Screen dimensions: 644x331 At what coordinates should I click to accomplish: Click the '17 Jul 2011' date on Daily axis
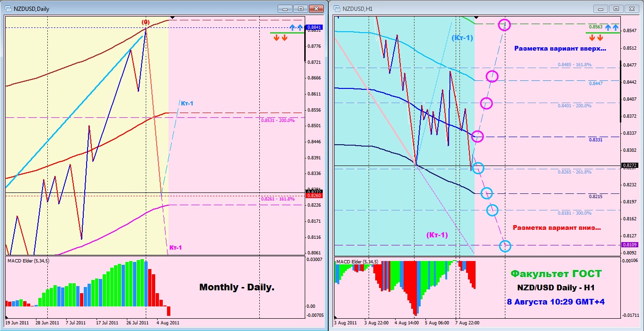(108, 322)
